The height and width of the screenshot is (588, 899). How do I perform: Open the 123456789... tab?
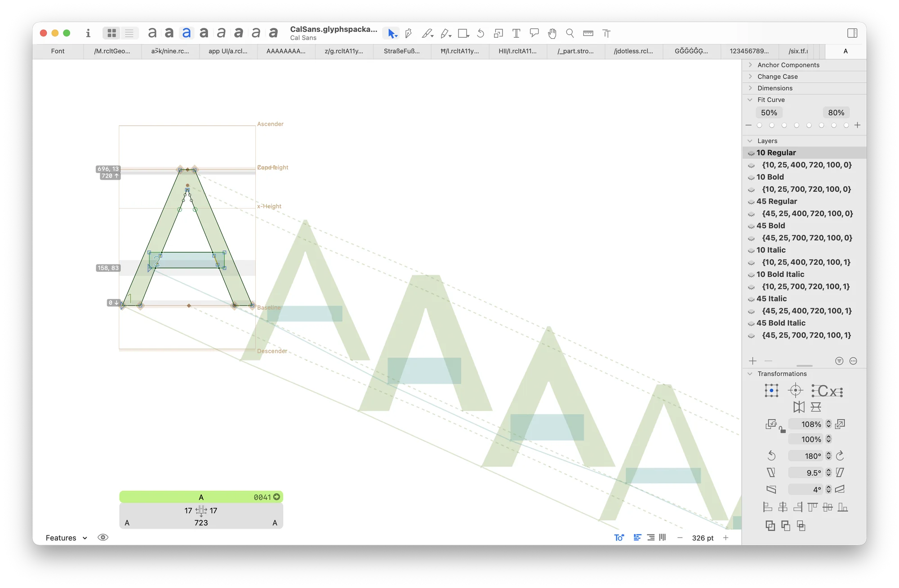(x=749, y=51)
